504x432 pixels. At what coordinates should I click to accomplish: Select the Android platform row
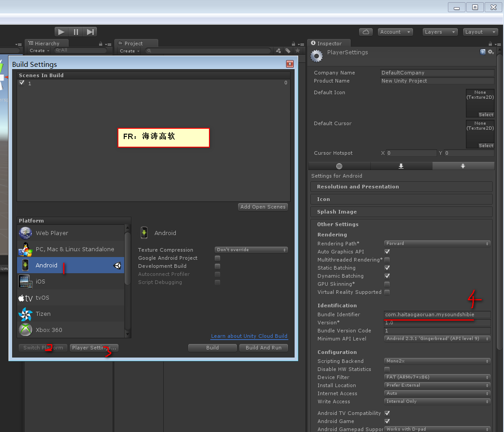[x=71, y=266]
